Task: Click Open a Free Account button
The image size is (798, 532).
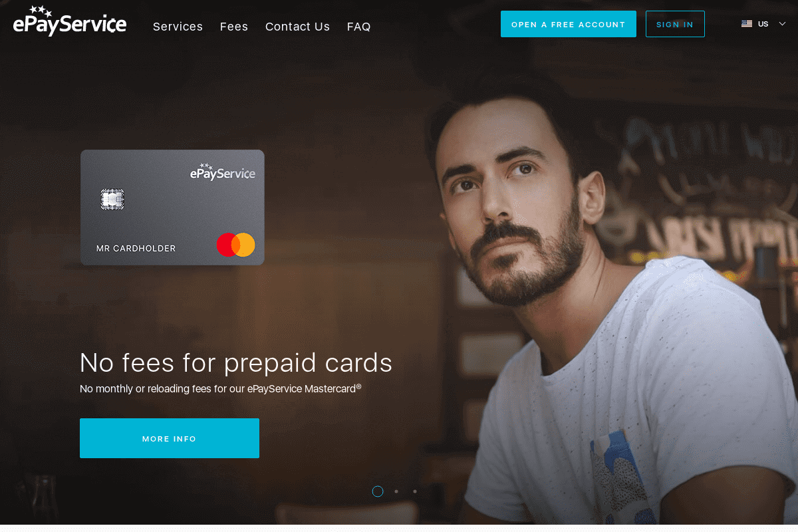Action: [569, 24]
